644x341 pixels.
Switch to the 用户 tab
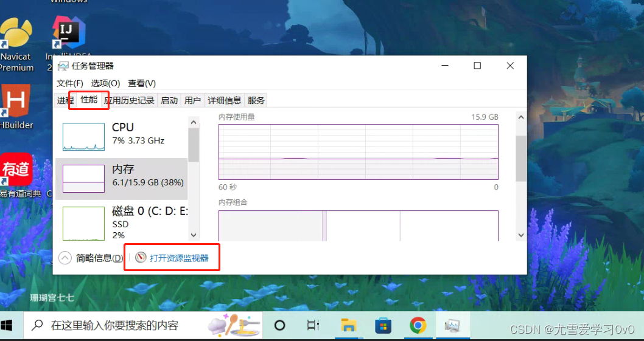(x=192, y=100)
